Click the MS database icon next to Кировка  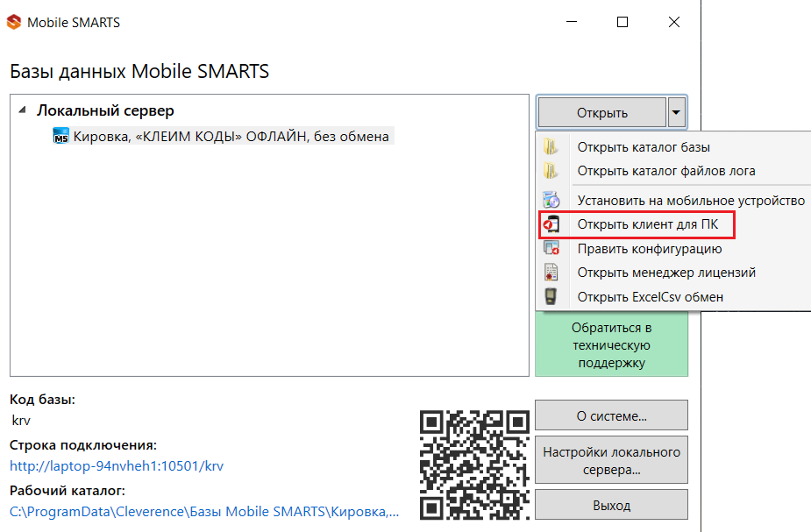pyautogui.click(x=61, y=136)
